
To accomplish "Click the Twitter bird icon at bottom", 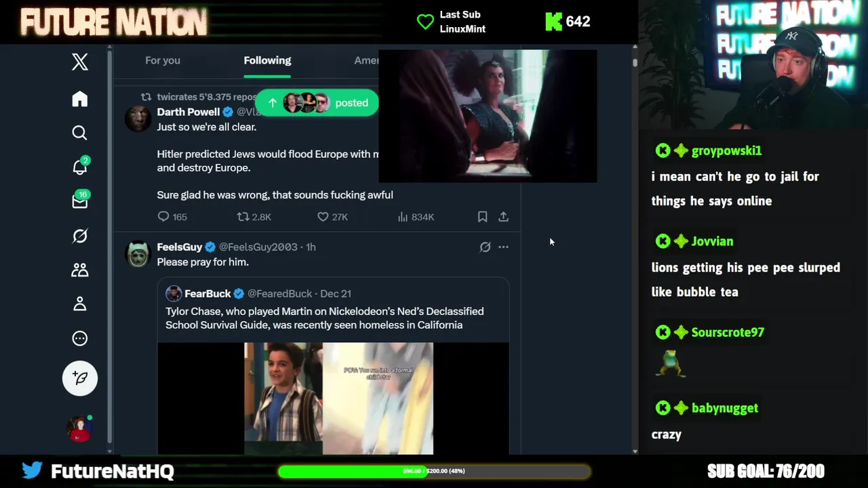I will click(32, 470).
